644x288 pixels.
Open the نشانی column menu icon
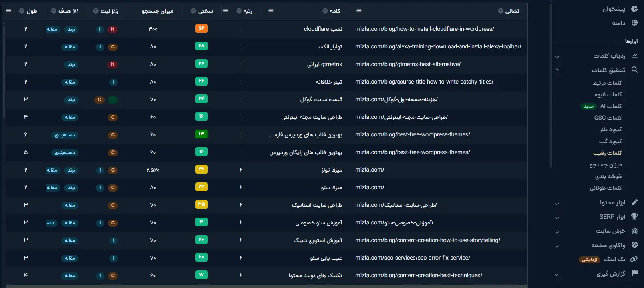click(x=359, y=10)
